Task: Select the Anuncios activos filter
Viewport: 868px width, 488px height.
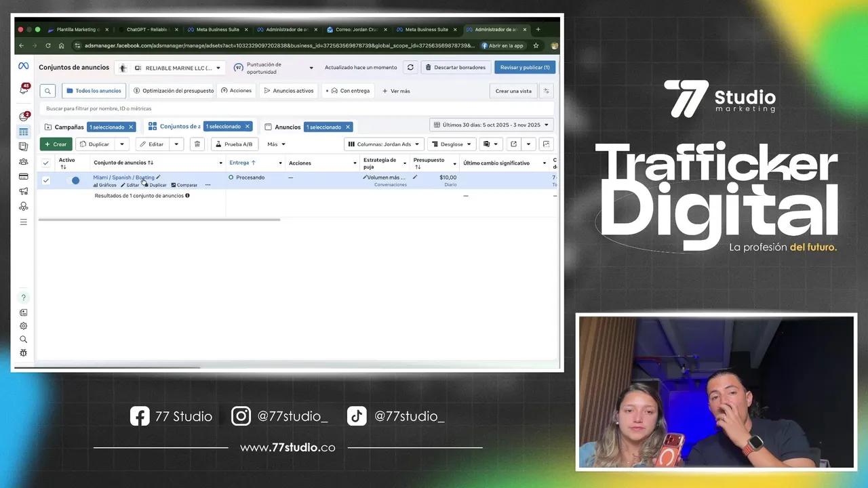Action: click(288, 91)
